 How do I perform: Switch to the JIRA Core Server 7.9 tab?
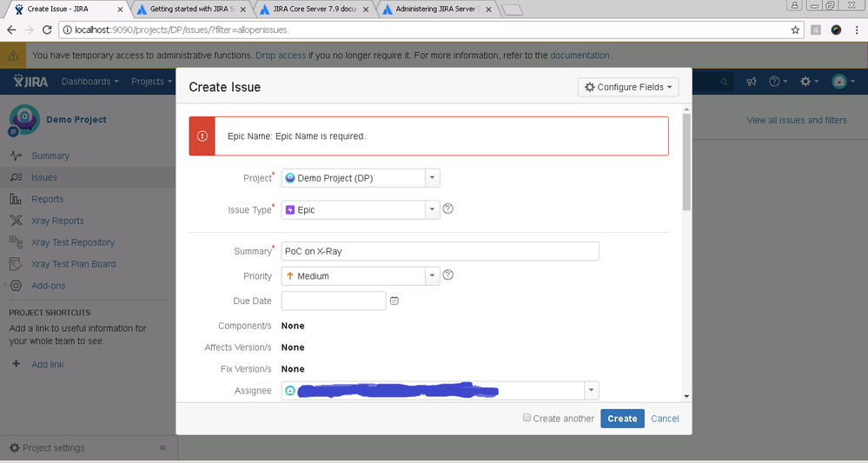pos(315,9)
